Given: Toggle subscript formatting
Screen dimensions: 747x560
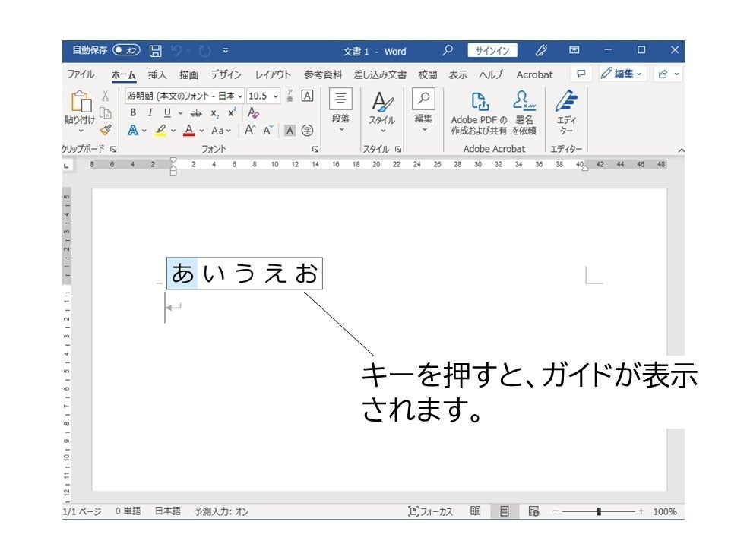Looking at the screenshot, I should pos(215,112).
